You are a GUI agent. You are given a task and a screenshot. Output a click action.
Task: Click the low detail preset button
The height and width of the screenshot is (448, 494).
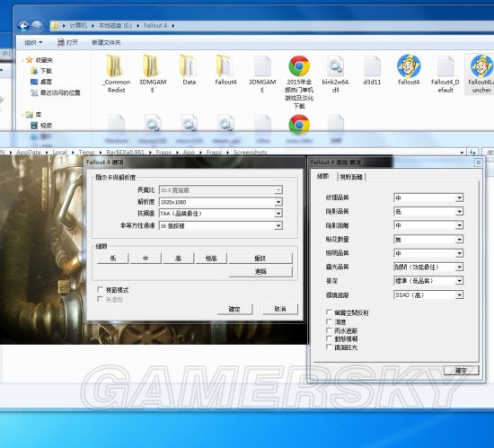[x=113, y=259]
